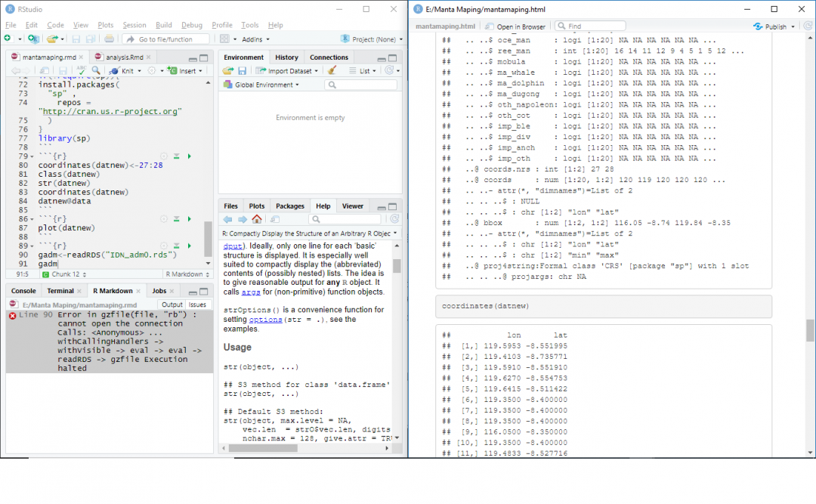Image resolution: width=816 pixels, height=504 pixels.
Task: Show the Output view in R Markdown pane
Action: coord(172,305)
